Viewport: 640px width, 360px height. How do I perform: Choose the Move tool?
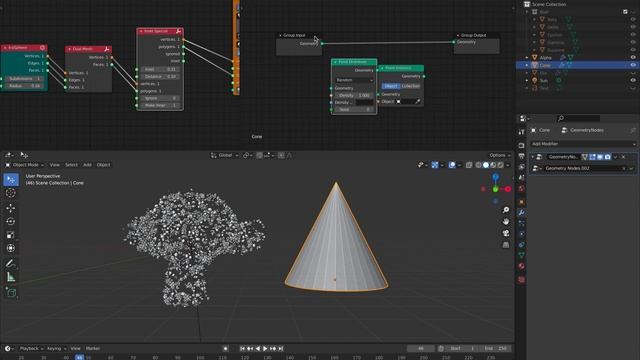point(11,208)
